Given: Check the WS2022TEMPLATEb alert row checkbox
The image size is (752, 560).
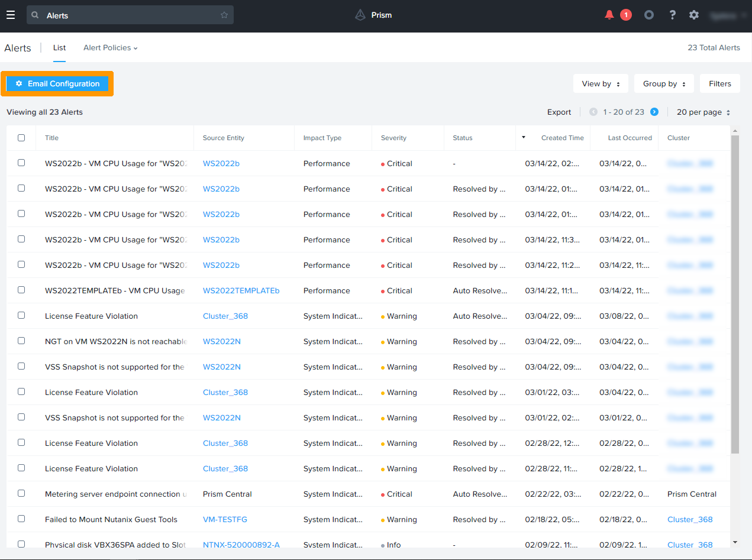Looking at the screenshot, I should pos(21,290).
